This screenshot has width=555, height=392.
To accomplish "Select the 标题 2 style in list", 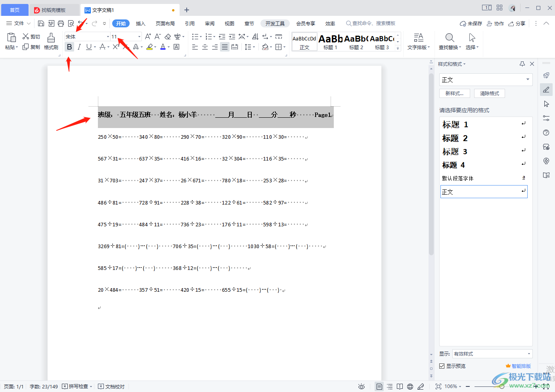I will pos(484,138).
